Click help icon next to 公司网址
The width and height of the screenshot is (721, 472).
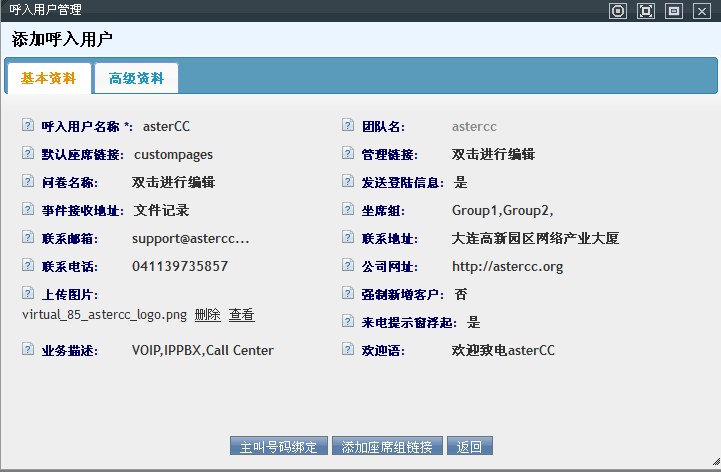(348, 266)
